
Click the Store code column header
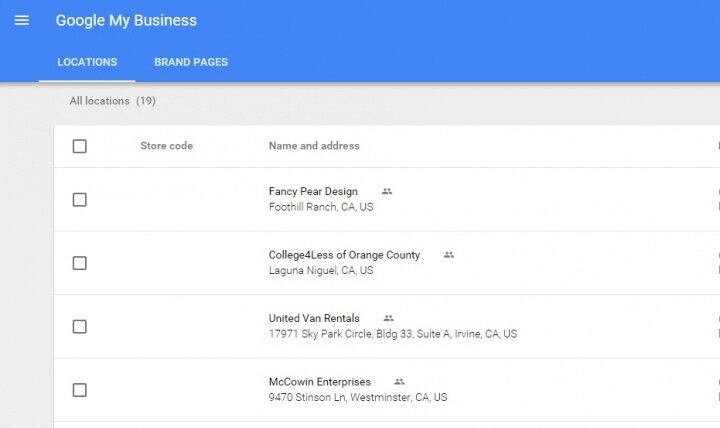tap(167, 146)
